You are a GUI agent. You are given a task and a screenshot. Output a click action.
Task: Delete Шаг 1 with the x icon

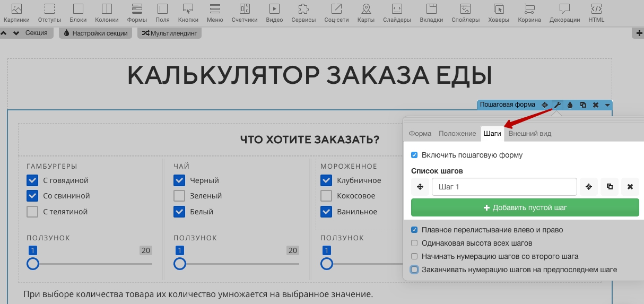click(630, 187)
